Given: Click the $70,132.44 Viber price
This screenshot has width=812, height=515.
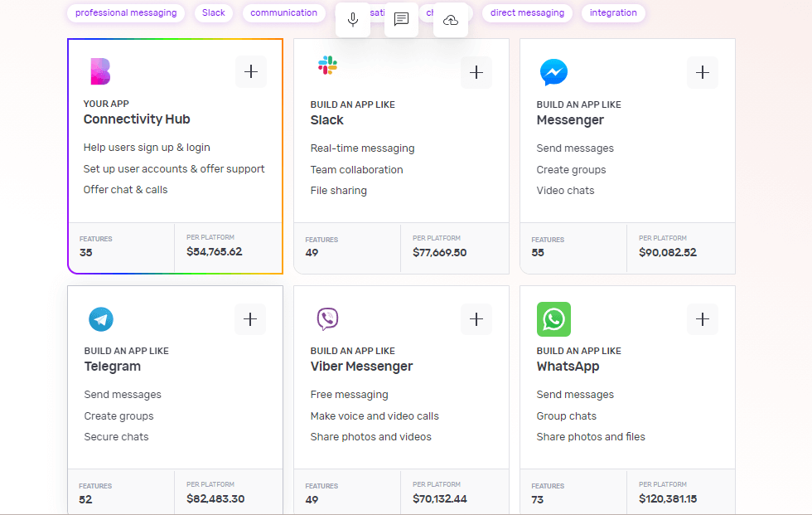Looking at the screenshot, I should (440, 499).
